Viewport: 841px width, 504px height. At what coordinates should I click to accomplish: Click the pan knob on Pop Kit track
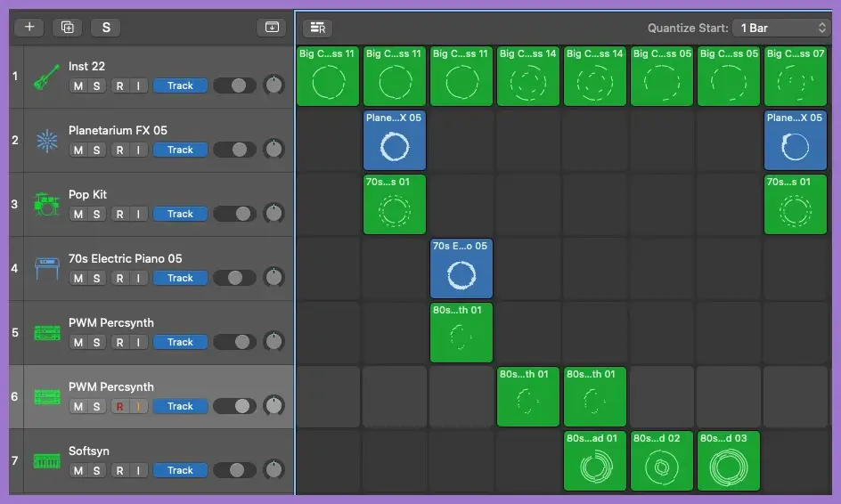click(x=274, y=214)
